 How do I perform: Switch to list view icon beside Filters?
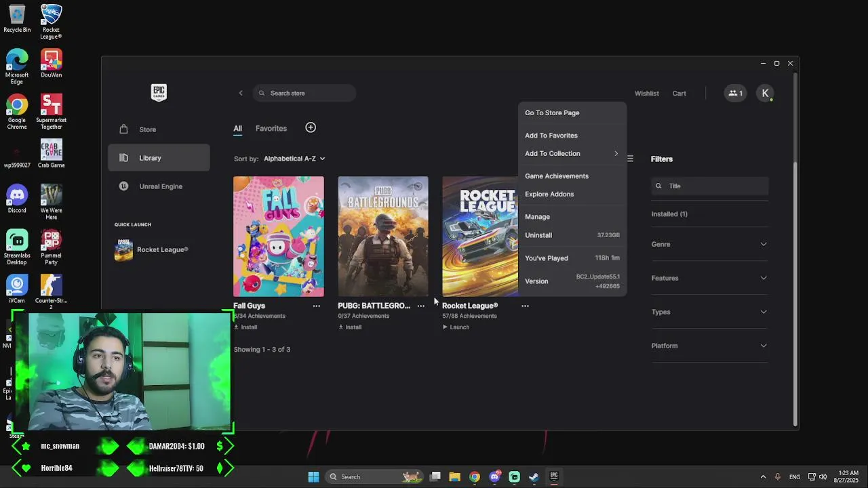point(630,159)
